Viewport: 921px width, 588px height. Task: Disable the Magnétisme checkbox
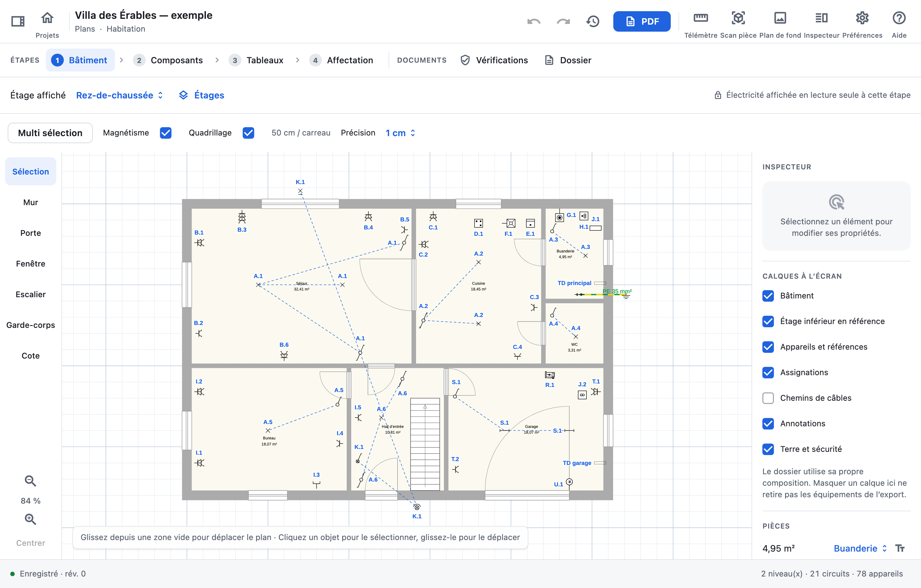coord(166,133)
